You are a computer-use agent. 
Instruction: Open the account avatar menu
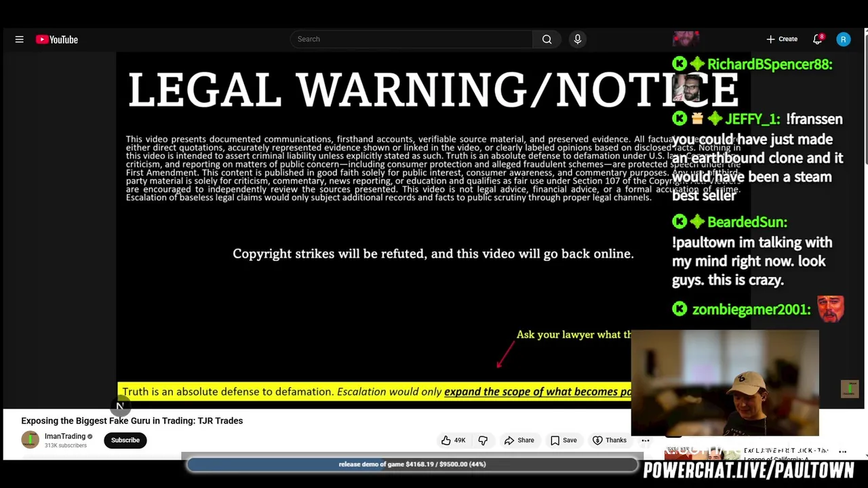[x=844, y=39]
